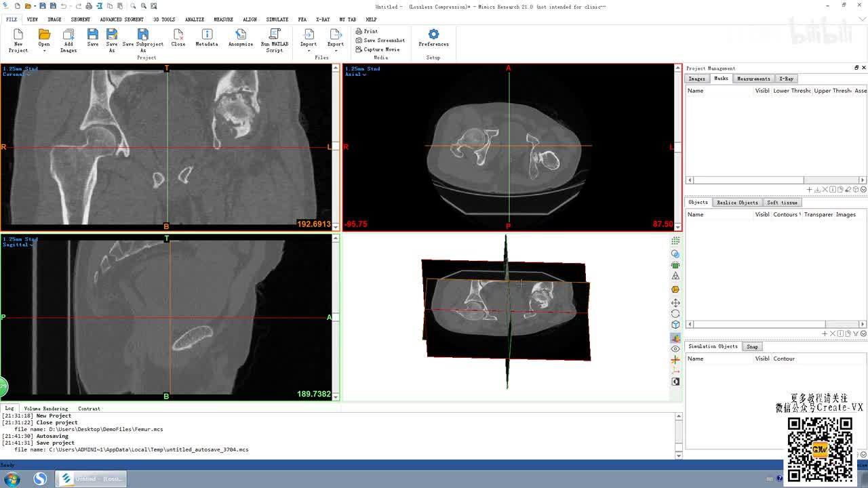Undock the Project Management panel
Screen dimensions: 868x488
pyautogui.click(x=856, y=68)
